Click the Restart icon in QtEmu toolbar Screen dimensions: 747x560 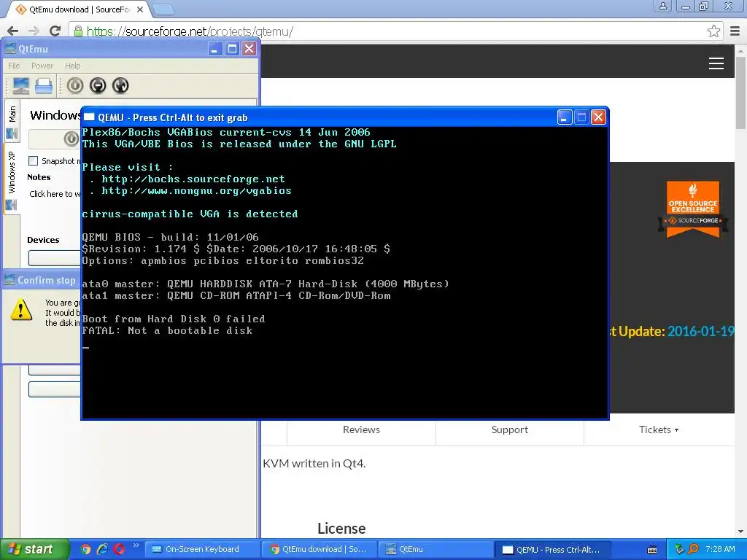[x=120, y=86]
